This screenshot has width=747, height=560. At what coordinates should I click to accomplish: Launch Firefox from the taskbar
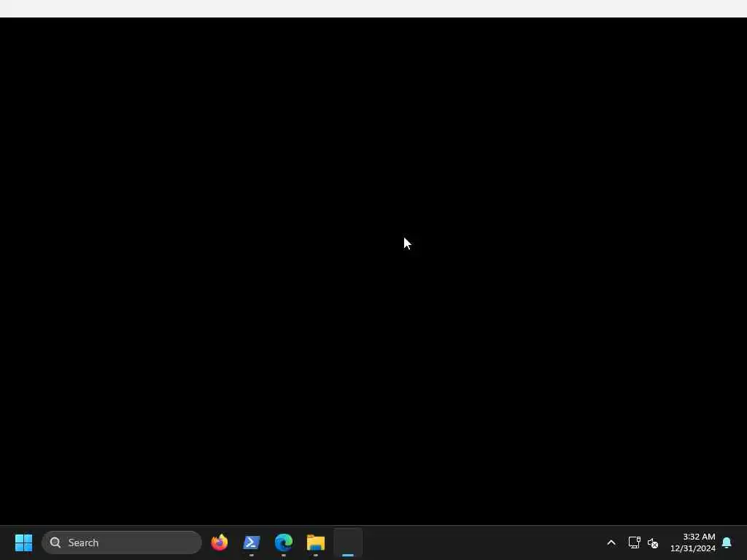220,542
